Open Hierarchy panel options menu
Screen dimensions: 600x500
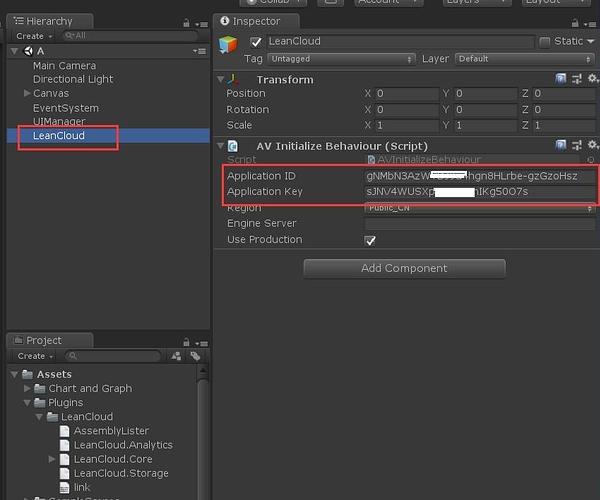[x=201, y=24]
